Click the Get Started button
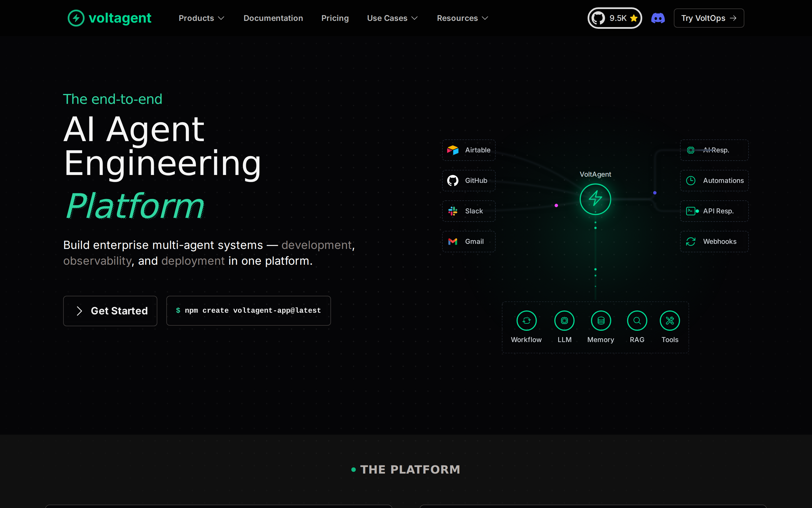The image size is (812, 508). click(x=110, y=311)
